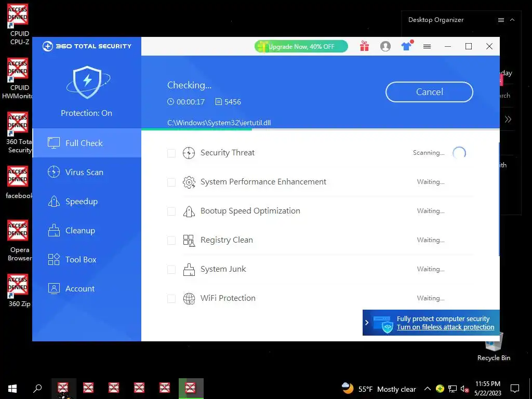The image size is (532, 399).
Task: Open the Recycle Bin on desktop
Action: (494, 348)
